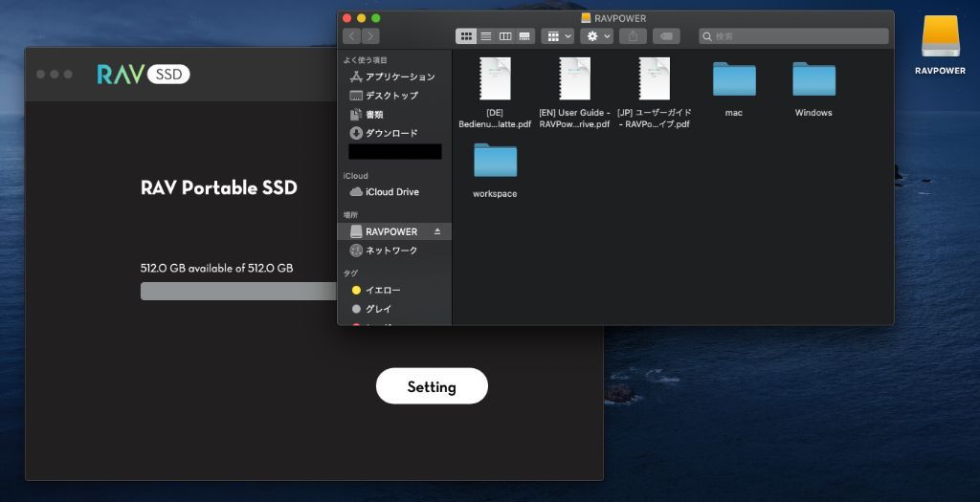Select RAVPOWER drive icon on desktop
The height and width of the screenshot is (502, 980).
[940, 45]
